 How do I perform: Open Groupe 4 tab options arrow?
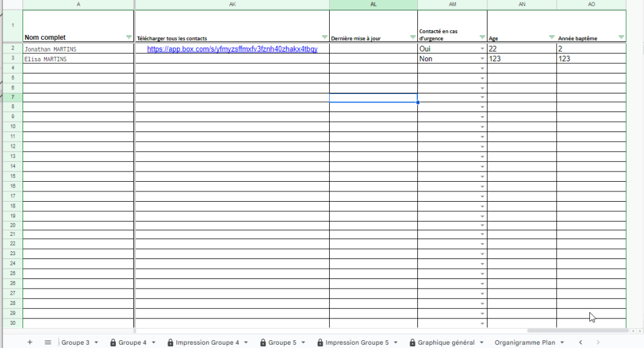(153, 342)
